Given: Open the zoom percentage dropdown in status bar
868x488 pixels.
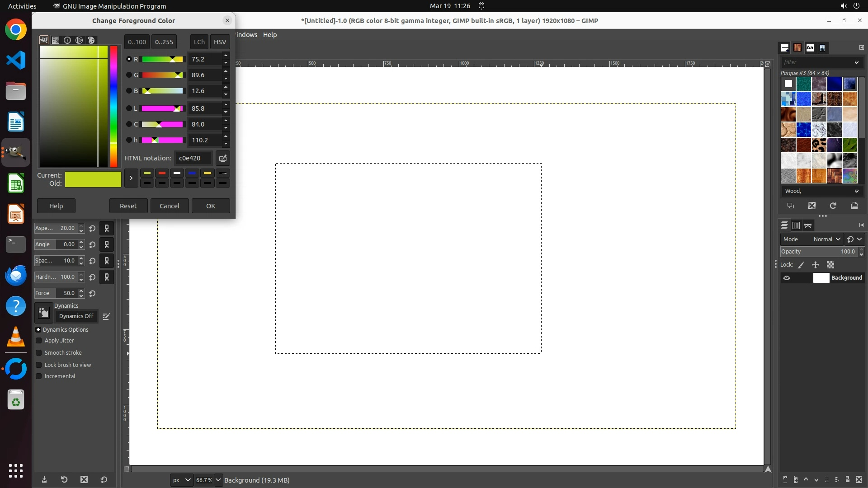Looking at the screenshot, I should pyautogui.click(x=218, y=480).
